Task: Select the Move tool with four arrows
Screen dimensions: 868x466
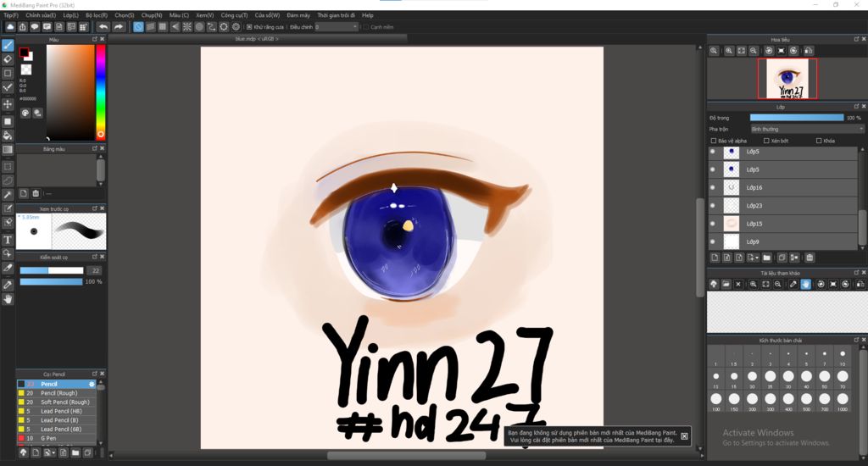Action: [x=8, y=104]
